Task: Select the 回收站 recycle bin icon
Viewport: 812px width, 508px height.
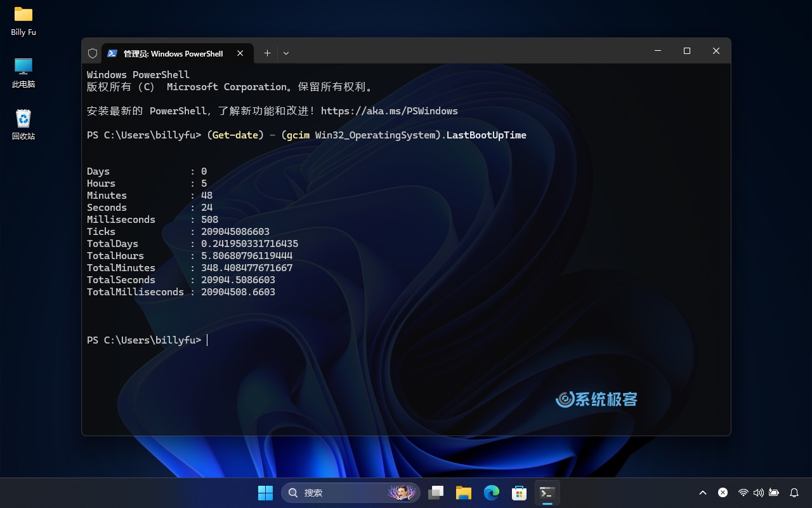Action: tap(23, 124)
